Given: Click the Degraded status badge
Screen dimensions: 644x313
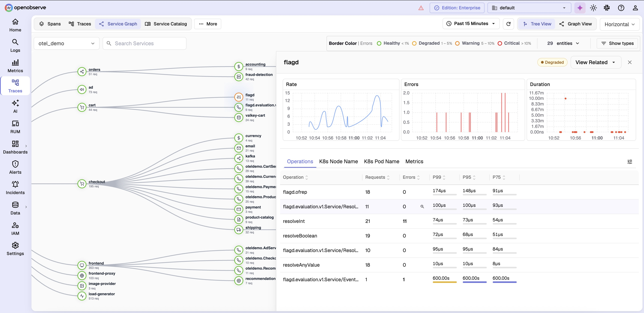Looking at the screenshot, I should pyautogui.click(x=552, y=62).
